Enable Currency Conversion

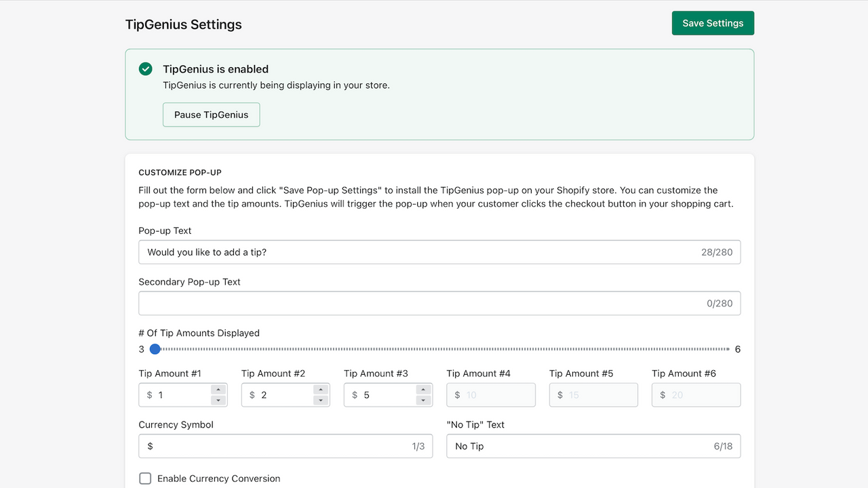click(145, 478)
